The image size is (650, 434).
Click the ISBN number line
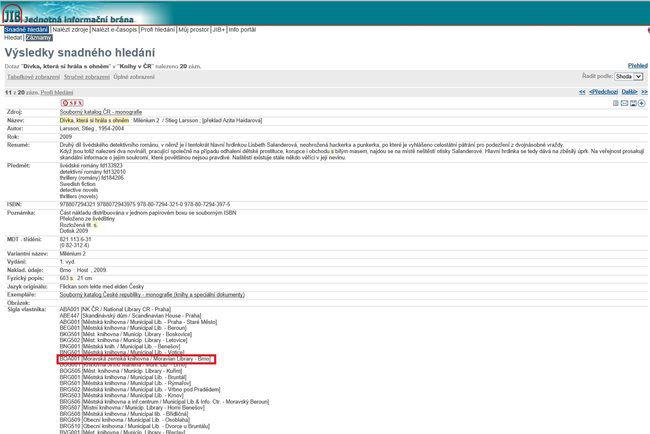click(x=145, y=204)
